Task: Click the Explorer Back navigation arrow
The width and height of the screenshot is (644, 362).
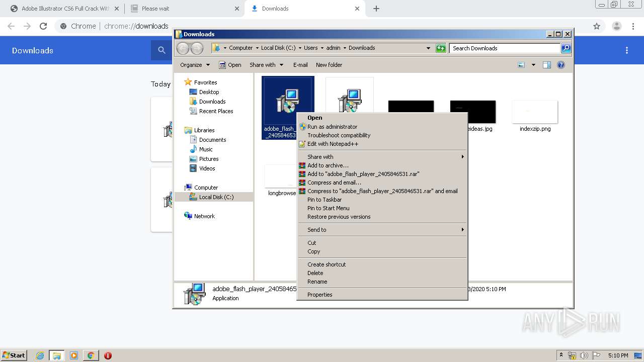Action: pyautogui.click(x=183, y=48)
